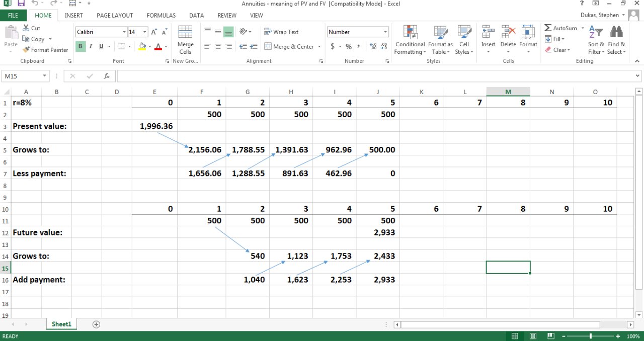Open the font name Calibri dropdown

pos(124,32)
